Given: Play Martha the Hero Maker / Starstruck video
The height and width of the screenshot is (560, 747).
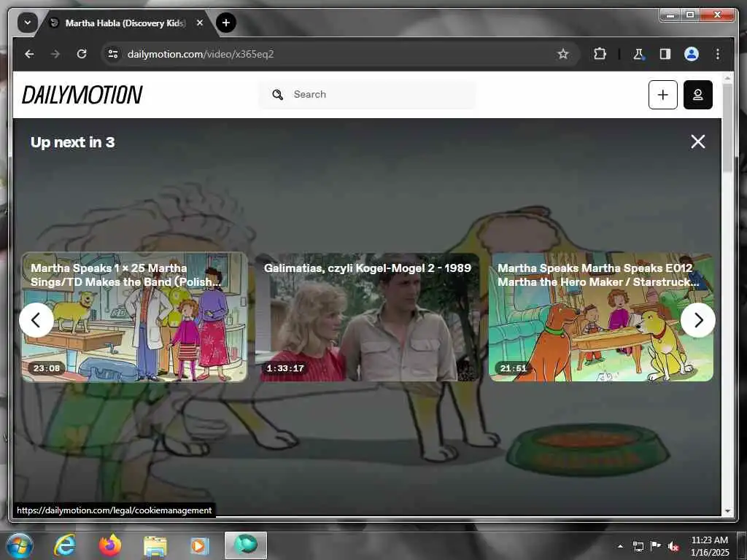Looking at the screenshot, I should [601, 317].
